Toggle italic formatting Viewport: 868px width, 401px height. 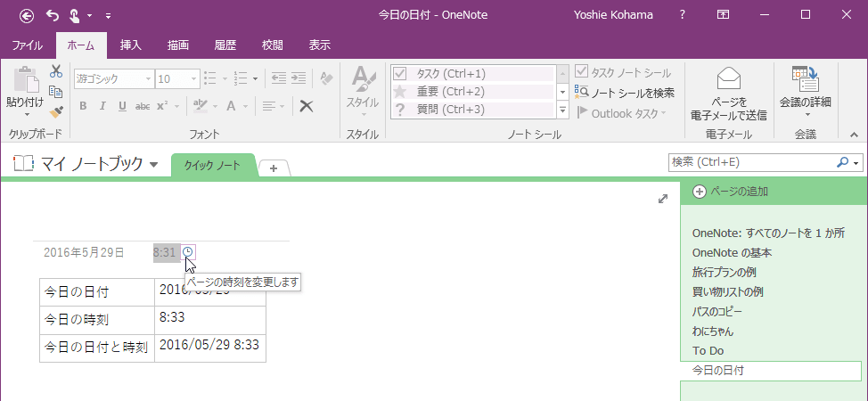pyautogui.click(x=102, y=106)
